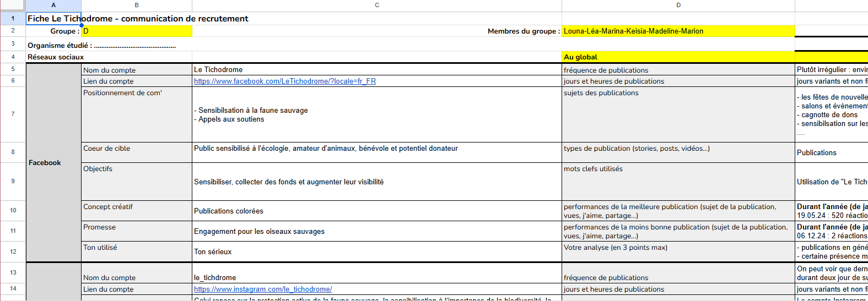
Task: Click the blue fill handle of selected cell
Action: pos(82,25)
